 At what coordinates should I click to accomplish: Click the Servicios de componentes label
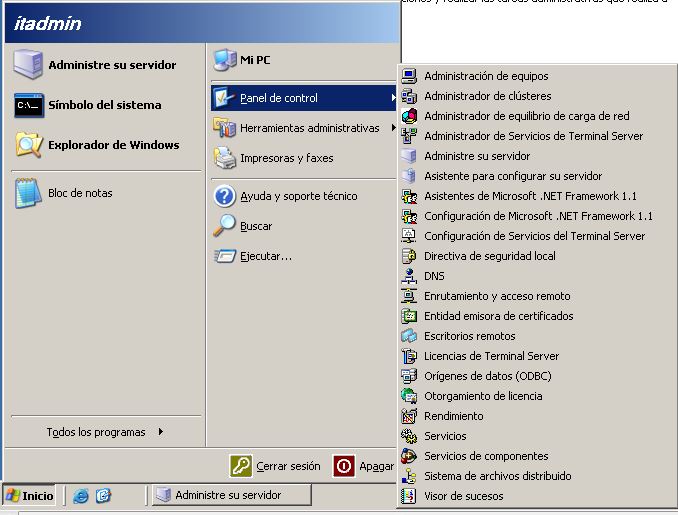486,456
